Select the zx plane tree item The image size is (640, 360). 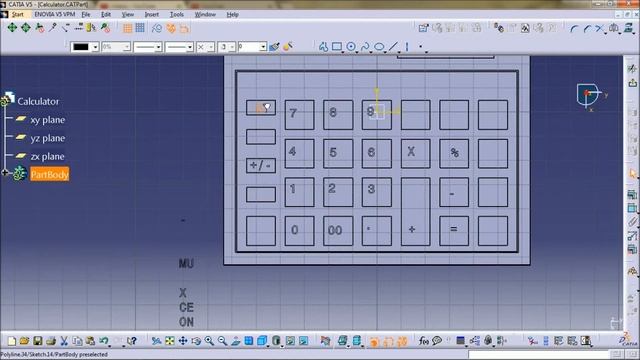[x=47, y=157]
